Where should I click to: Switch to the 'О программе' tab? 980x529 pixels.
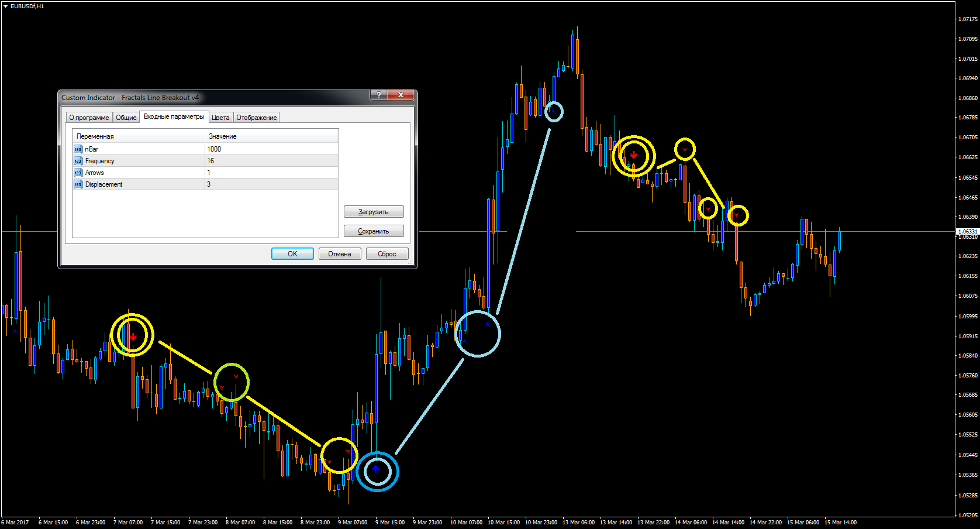coord(89,118)
